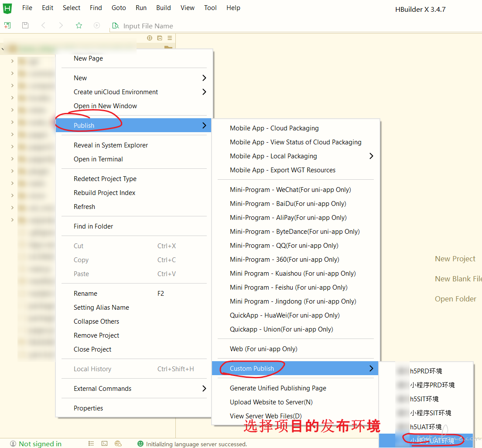Click the file search icon beside Input File Name
This screenshot has height=448, width=482.
116,26
